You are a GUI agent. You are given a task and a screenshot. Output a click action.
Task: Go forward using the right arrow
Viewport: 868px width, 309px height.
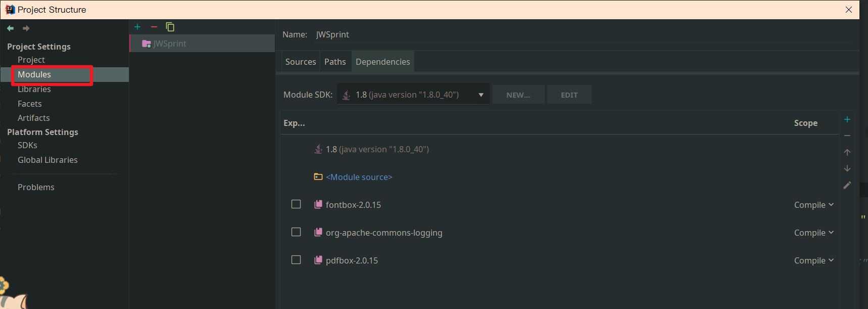(x=26, y=28)
